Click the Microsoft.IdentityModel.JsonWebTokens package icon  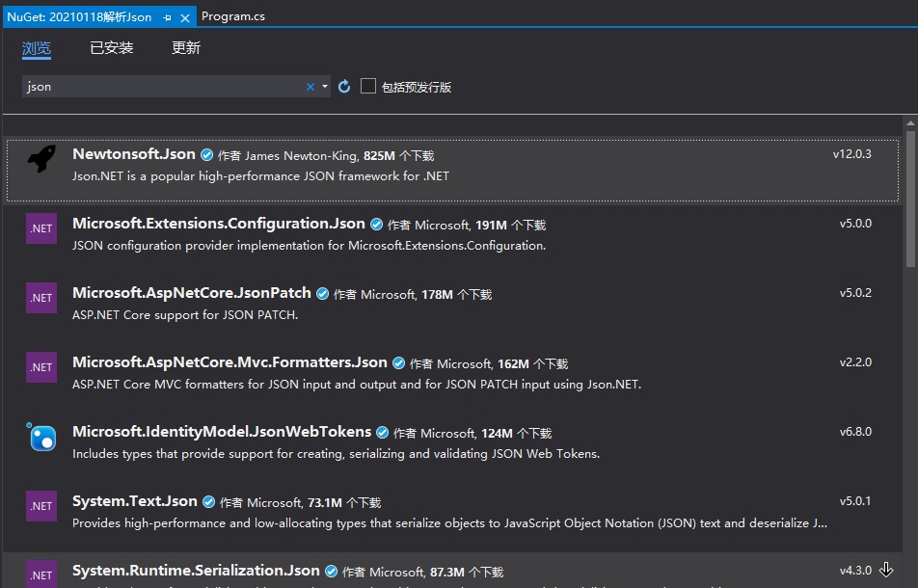[x=41, y=437]
